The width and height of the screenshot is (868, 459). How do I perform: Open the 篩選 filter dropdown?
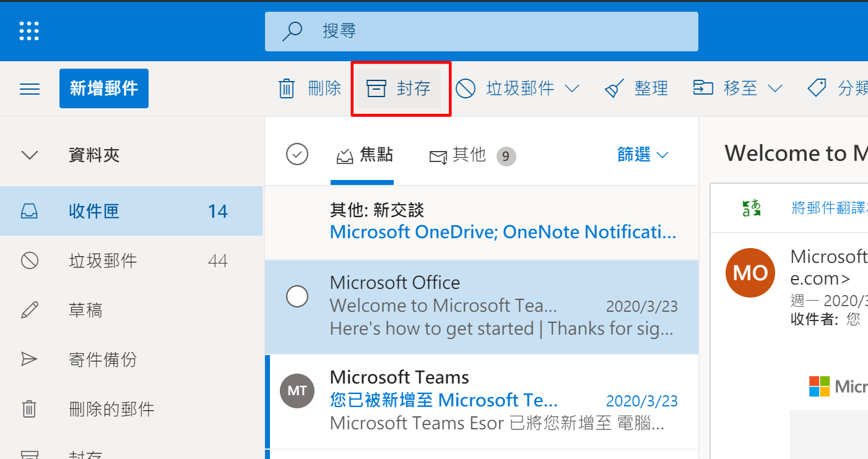643,155
